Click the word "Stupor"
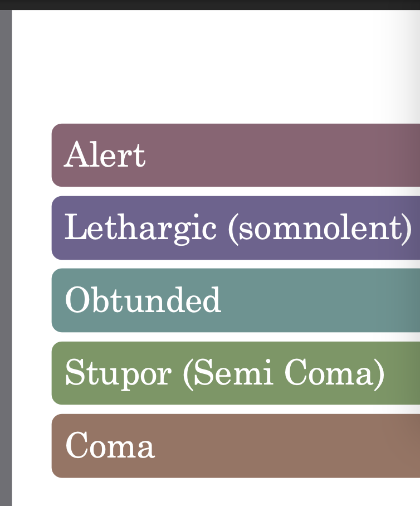420x506 pixels. pos(117,373)
